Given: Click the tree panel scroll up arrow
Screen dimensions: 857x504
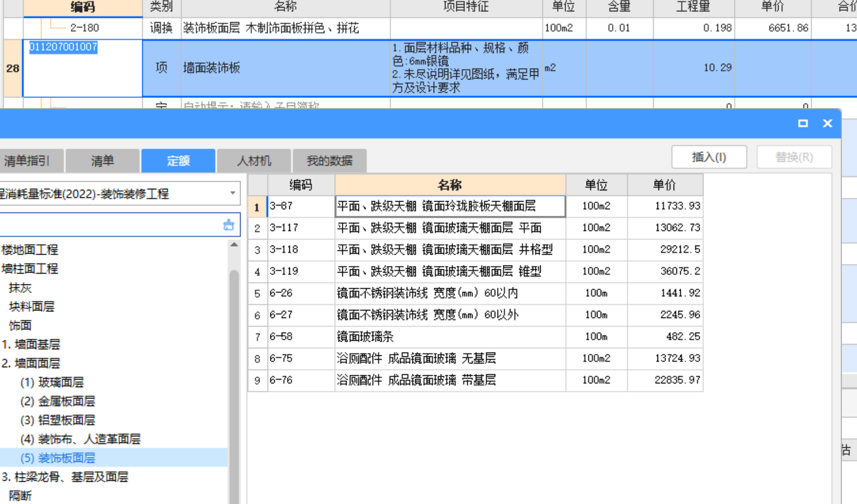Looking at the screenshot, I should tap(234, 245).
